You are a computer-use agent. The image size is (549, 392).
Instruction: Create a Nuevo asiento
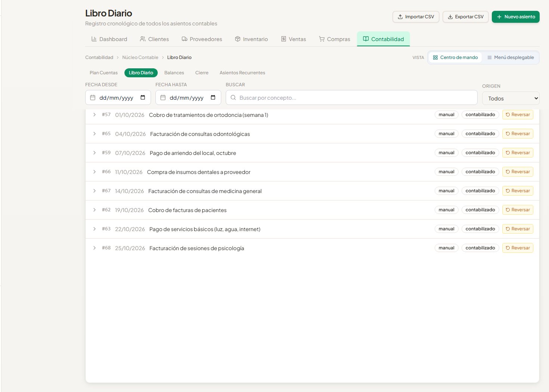click(x=515, y=17)
